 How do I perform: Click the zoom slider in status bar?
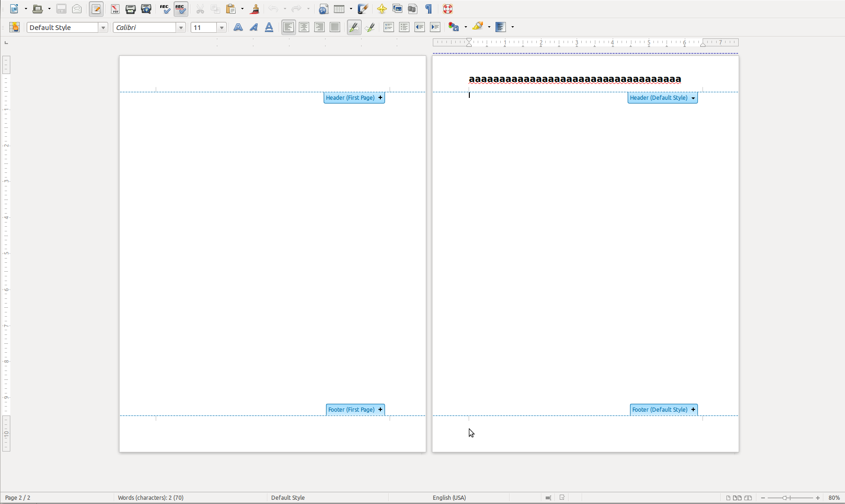790,498
